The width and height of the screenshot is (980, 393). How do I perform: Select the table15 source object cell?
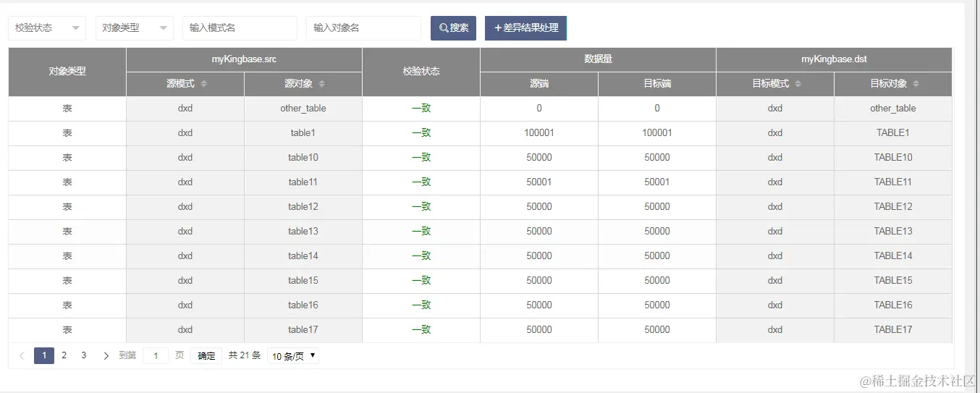(x=303, y=281)
